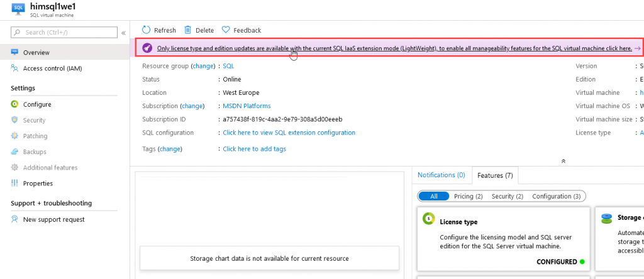Click here to view SQL extension configuration
Screen dimensions: 644x279
pyautogui.click(x=289, y=133)
